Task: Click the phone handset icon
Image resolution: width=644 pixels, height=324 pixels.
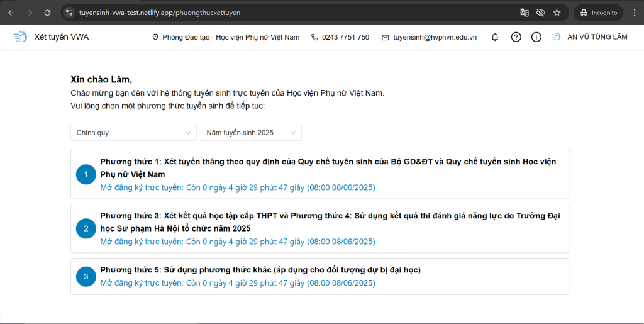Action: coord(314,37)
